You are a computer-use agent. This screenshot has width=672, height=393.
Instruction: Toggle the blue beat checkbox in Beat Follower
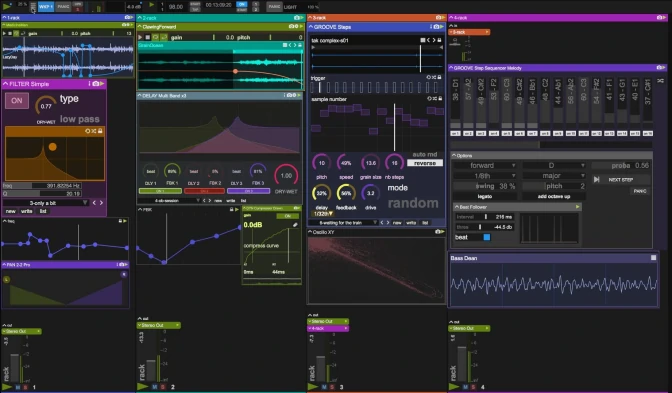tap(487, 237)
